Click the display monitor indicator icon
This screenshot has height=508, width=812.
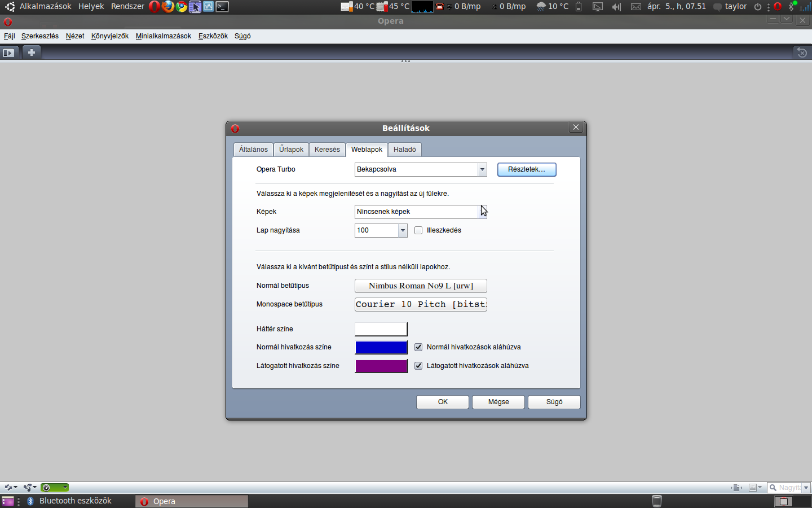click(x=598, y=7)
